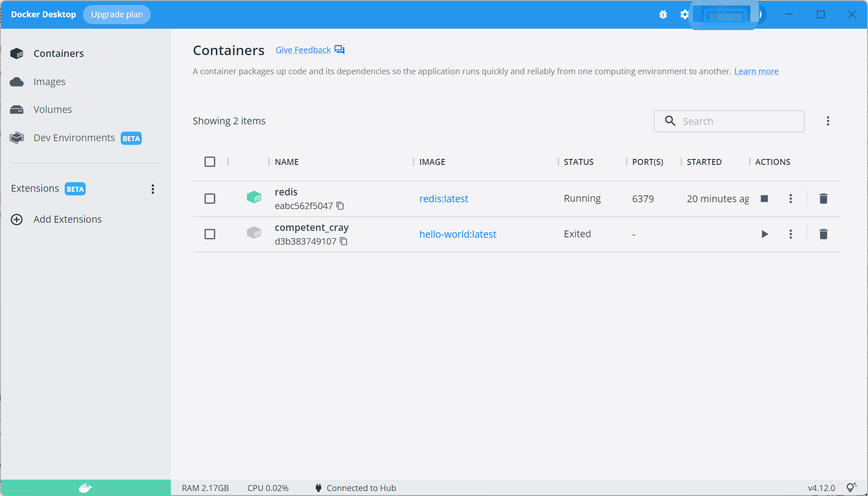Select the Images sidebar icon
The image size is (868, 496).
coord(17,82)
